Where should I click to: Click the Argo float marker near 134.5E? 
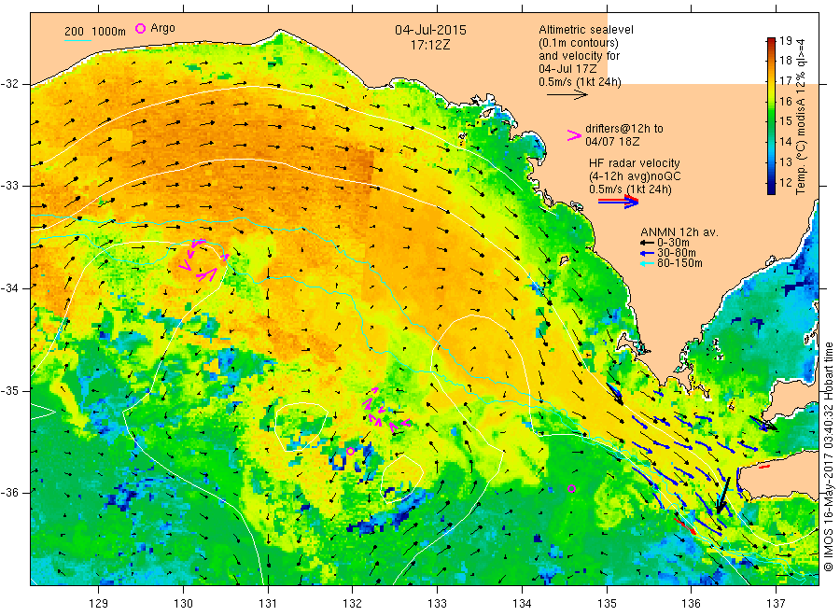coord(571,488)
